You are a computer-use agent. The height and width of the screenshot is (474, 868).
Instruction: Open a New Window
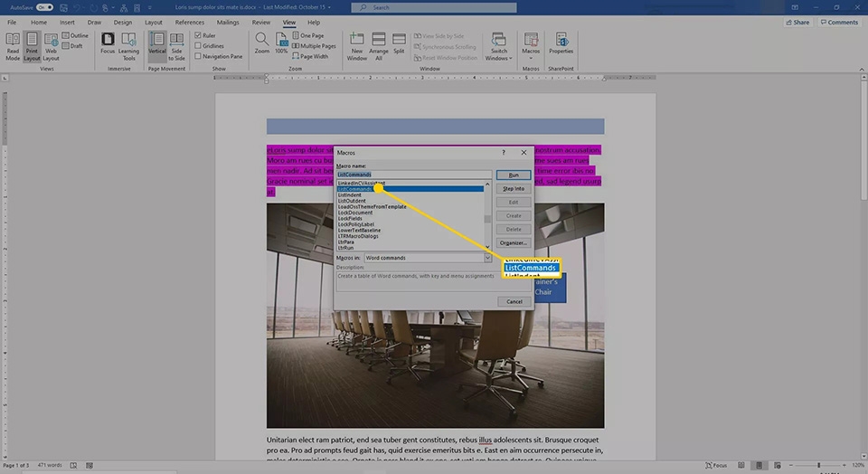(357, 46)
